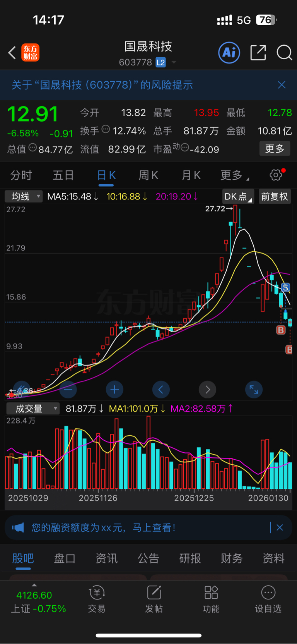Select the 资讯 tab
297x644 pixels.
click(106, 558)
